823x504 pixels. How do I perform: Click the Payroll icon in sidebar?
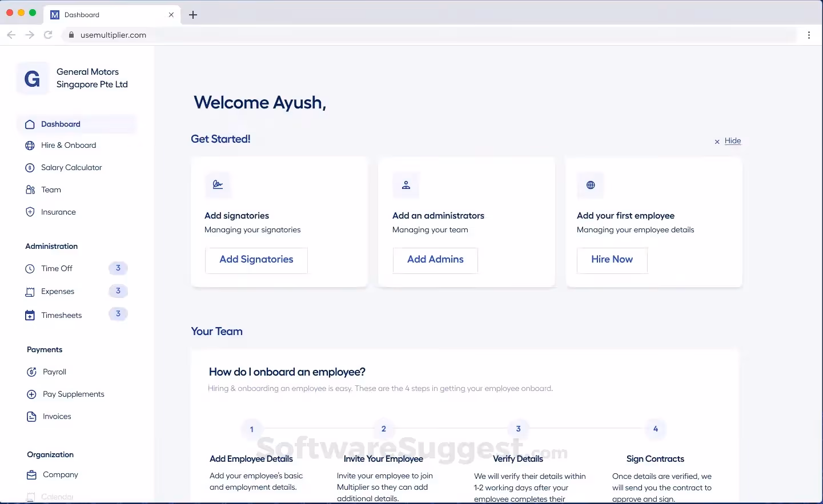[x=32, y=372]
